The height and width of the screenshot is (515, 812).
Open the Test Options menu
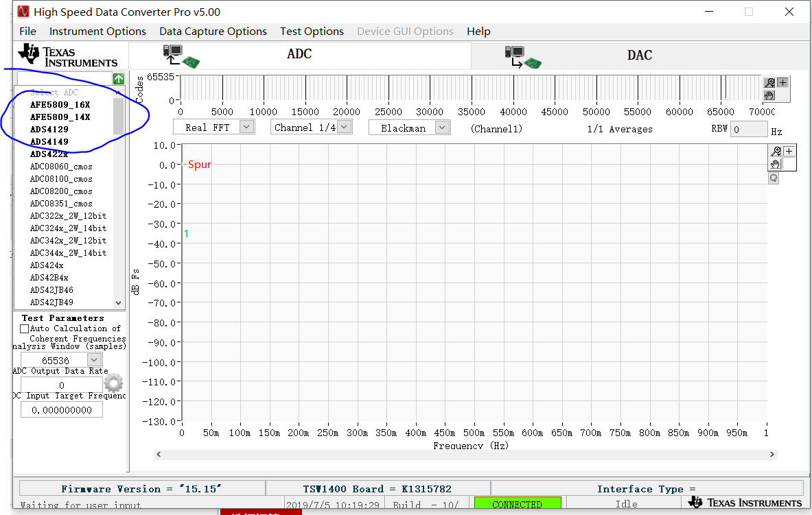[x=312, y=32]
